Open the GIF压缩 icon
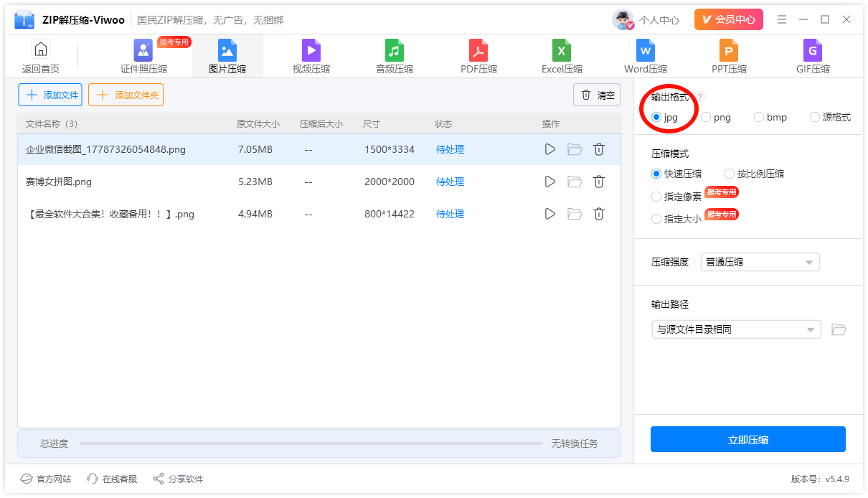Viewport: 868px width, 498px height. 813,50
